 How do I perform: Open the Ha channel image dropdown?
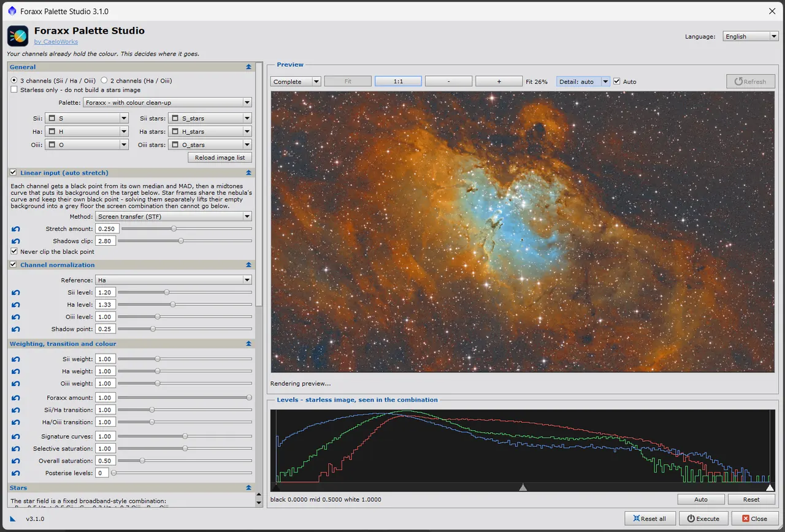pyautogui.click(x=86, y=132)
